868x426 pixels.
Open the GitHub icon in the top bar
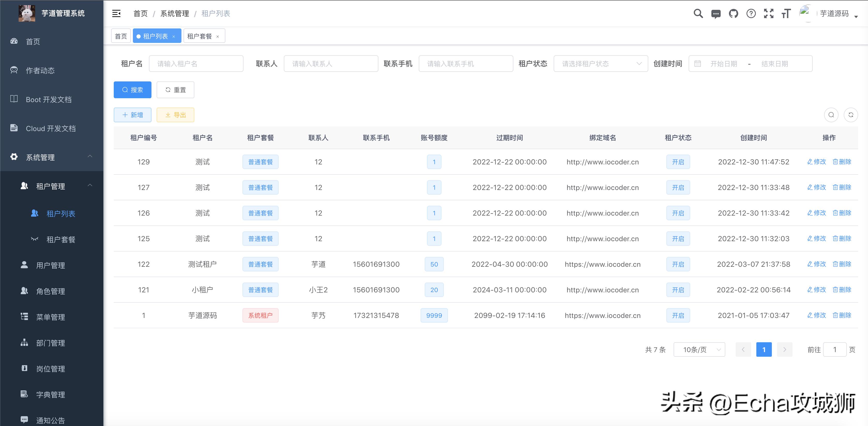734,13
